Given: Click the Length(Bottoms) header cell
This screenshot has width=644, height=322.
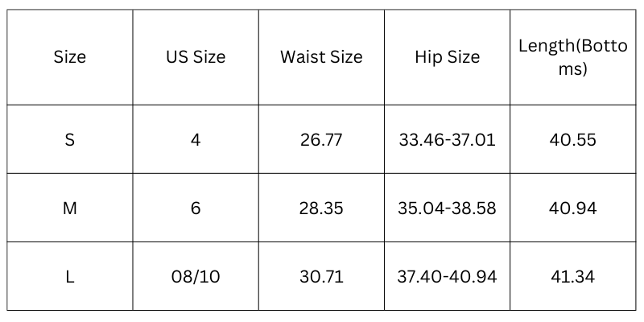Looking at the screenshot, I should click(x=572, y=57).
